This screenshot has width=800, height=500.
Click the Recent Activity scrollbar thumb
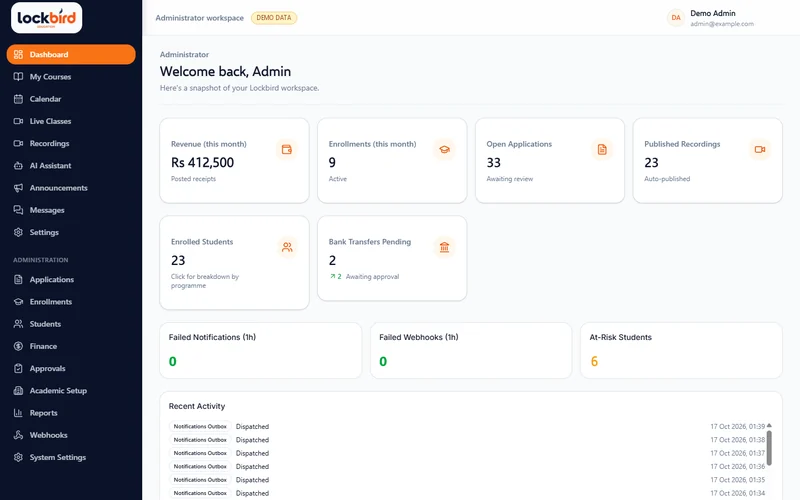click(x=769, y=448)
